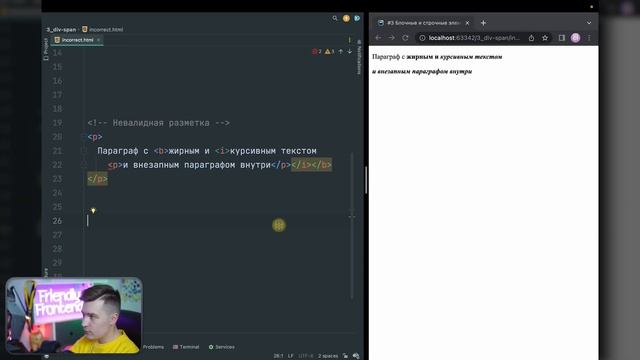The width and height of the screenshot is (640, 360).
Task: Click the incorrect.html breadcrumb item
Action: pyautogui.click(x=103, y=30)
